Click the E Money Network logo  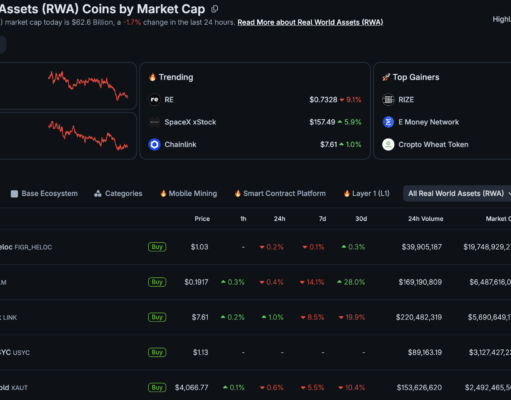point(388,122)
